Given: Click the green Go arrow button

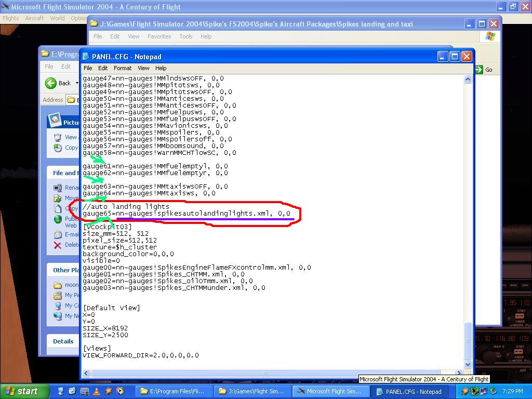Looking at the screenshot, I should click(478, 70).
